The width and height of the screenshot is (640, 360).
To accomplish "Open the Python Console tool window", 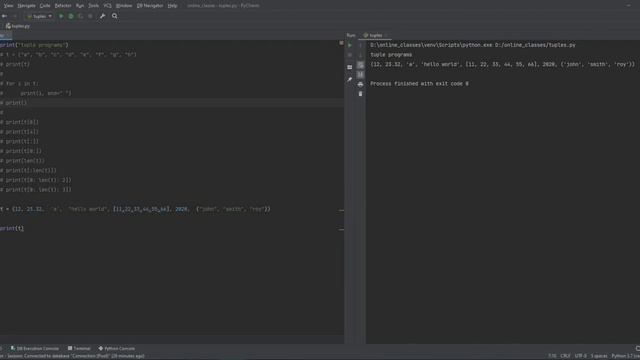I will tap(117, 349).
